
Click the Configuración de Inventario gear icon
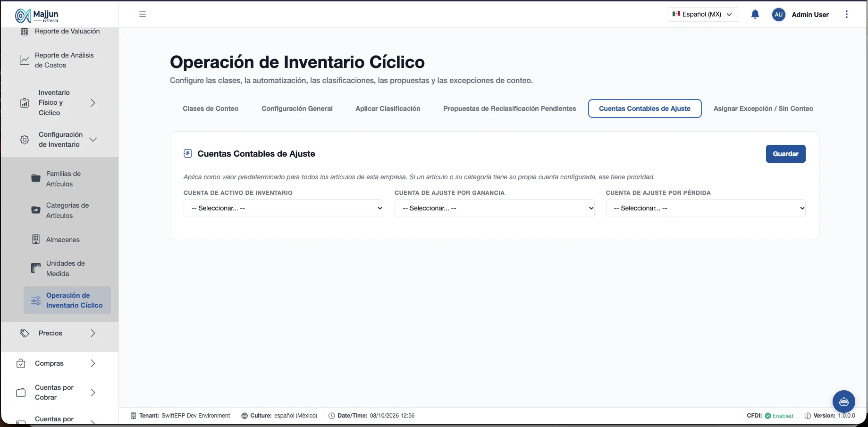(x=25, y=140)
